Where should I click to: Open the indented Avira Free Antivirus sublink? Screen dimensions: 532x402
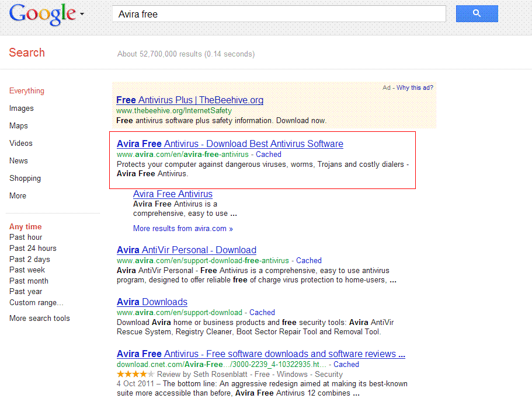173,194
